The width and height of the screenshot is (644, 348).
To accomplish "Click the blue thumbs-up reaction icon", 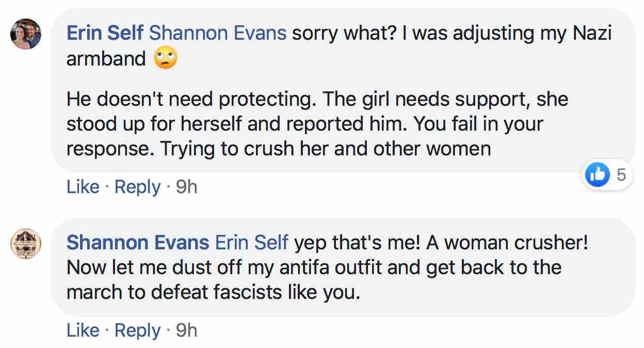I will pyautogui.click(x=597, y=175).
